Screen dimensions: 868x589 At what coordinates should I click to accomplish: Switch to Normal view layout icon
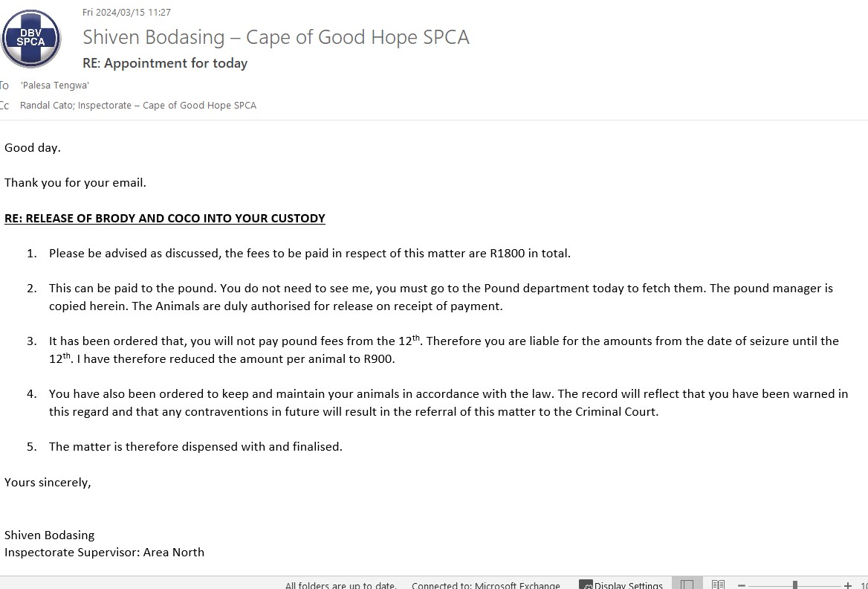[687, 585]
